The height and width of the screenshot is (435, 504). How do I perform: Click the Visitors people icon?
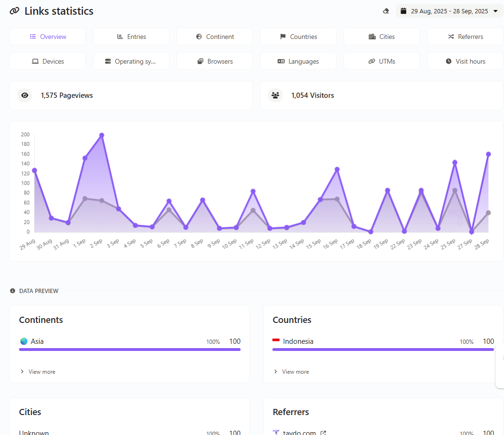pyautogui.click(x=275, y=95)
